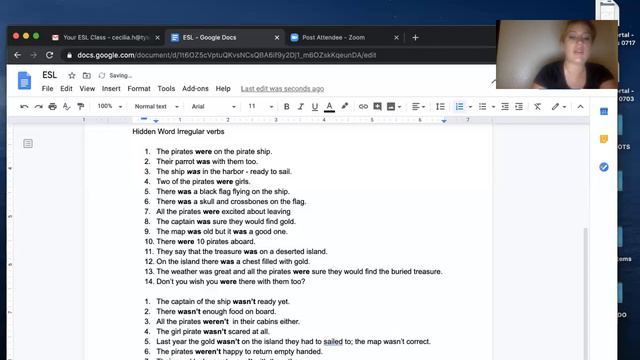Hide the menus with the up chevron

coord(580,107)
